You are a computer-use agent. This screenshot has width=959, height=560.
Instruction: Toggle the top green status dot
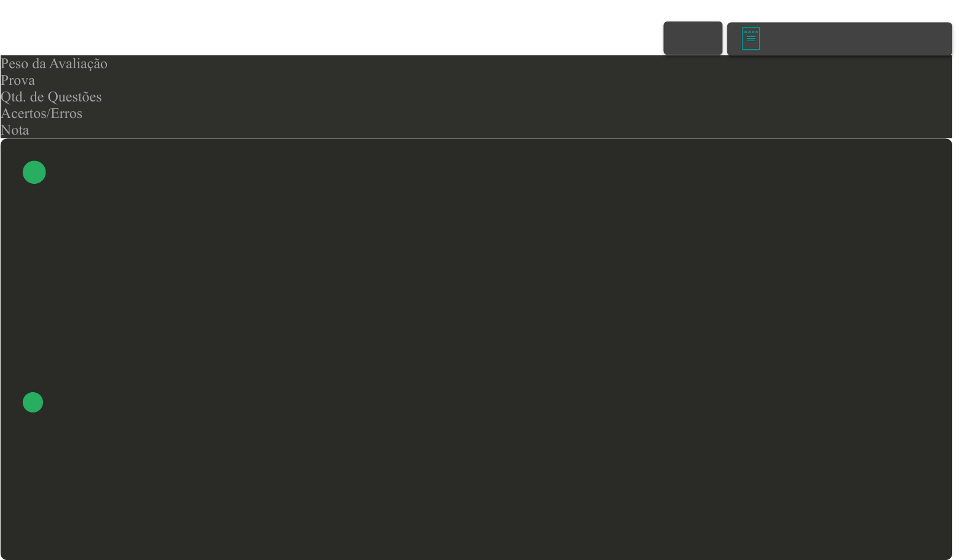[34, 172]
